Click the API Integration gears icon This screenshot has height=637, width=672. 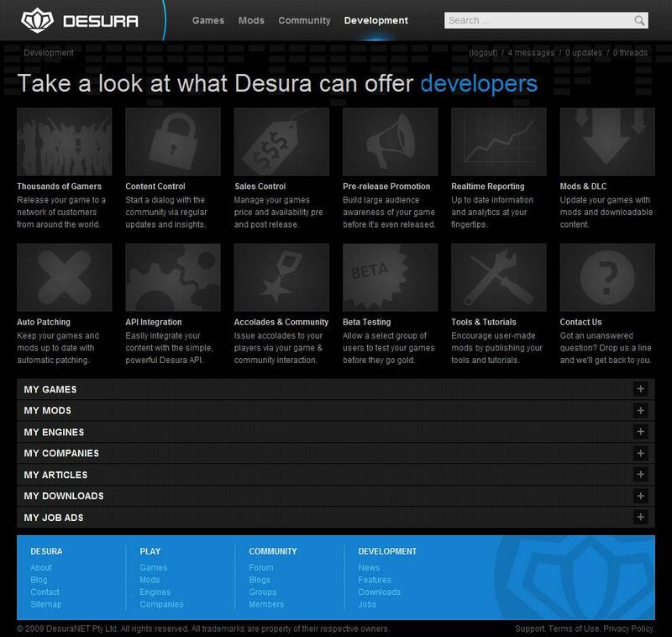pos(173,277)
